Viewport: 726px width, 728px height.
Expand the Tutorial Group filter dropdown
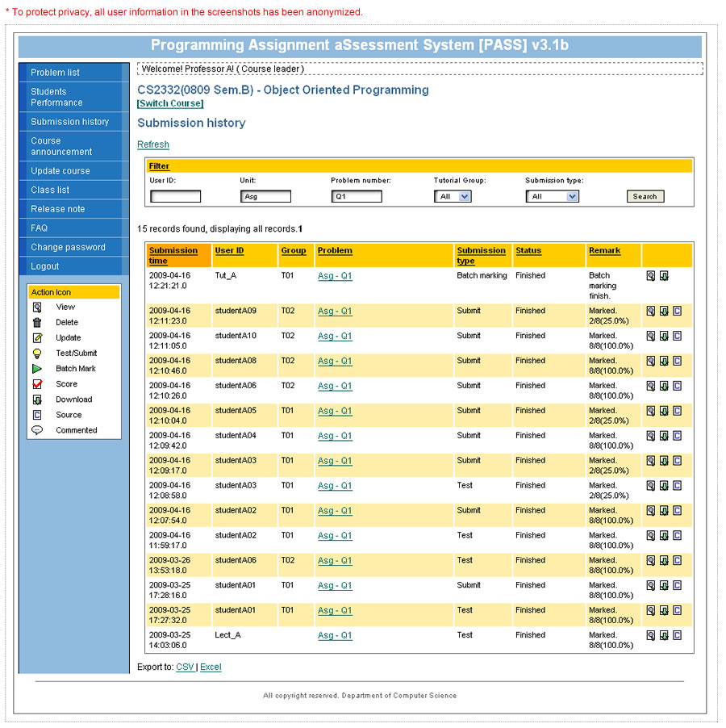click(453, 196)
